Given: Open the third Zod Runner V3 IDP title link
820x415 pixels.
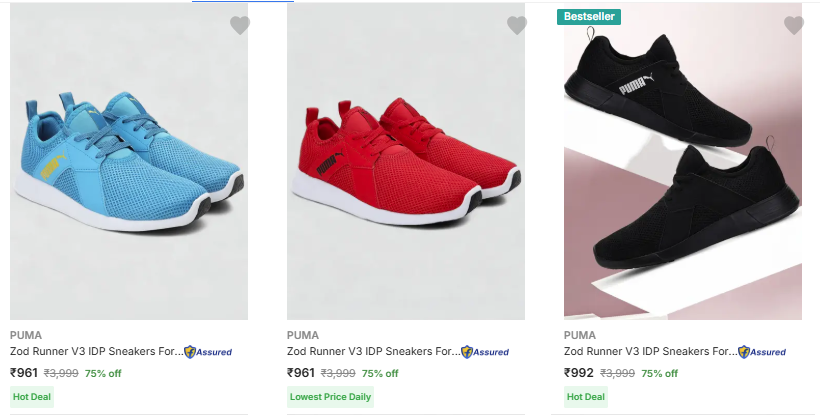Looking at the screenshot, I should pyautogui.click(x=650, y=352).
